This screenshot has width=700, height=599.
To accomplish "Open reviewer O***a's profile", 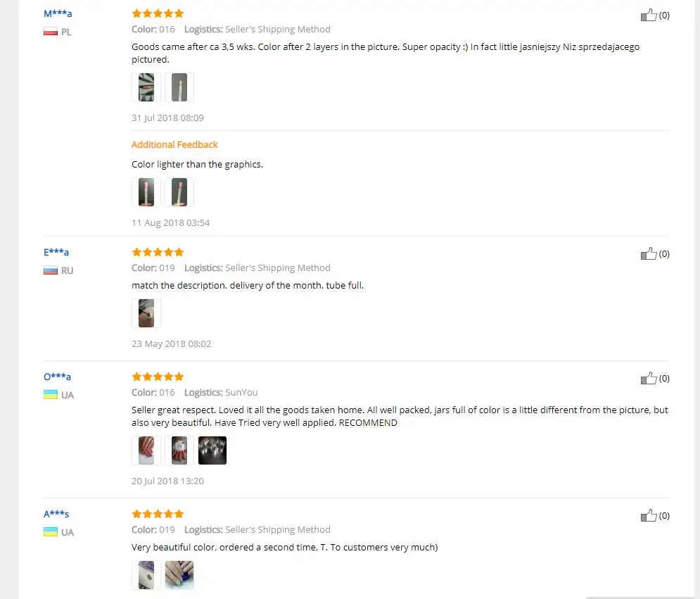I will pyautogui.click(x=57, y=377).
